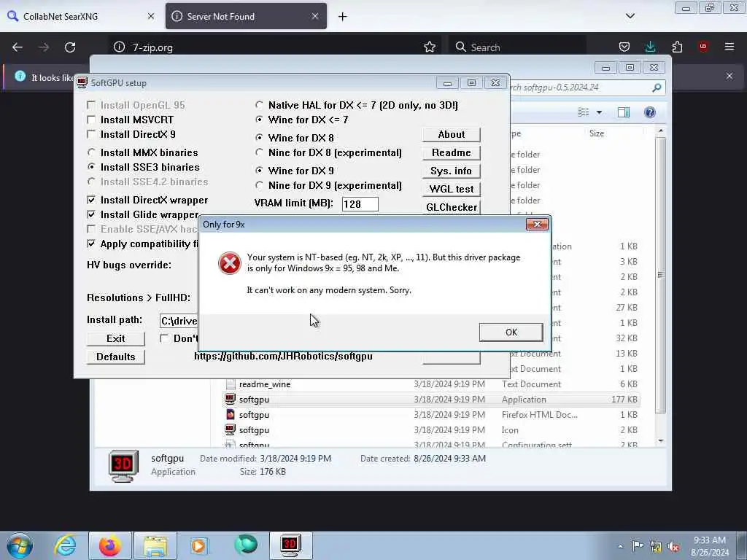The width and height of the screenshot is (747, 560).
Task: Open the Extensions puzzle icon
Action: pyautogui.click(x=677, y=47)
